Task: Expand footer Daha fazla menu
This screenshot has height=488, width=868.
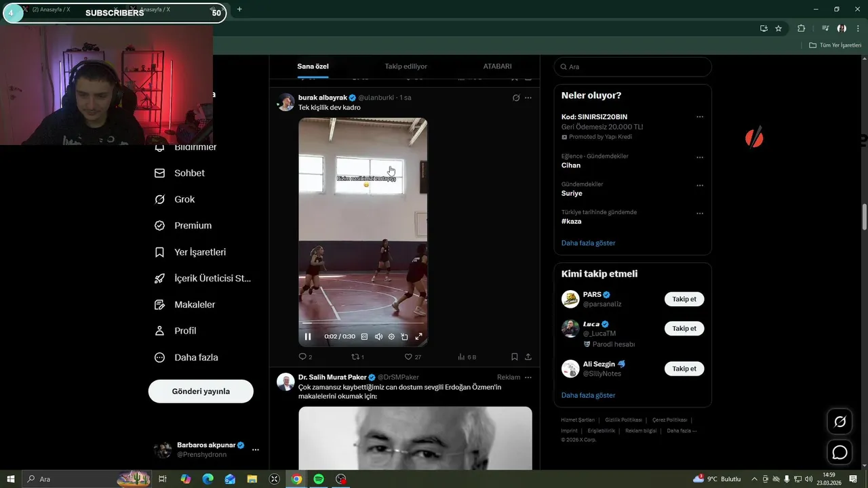Action: pos(682,431)
